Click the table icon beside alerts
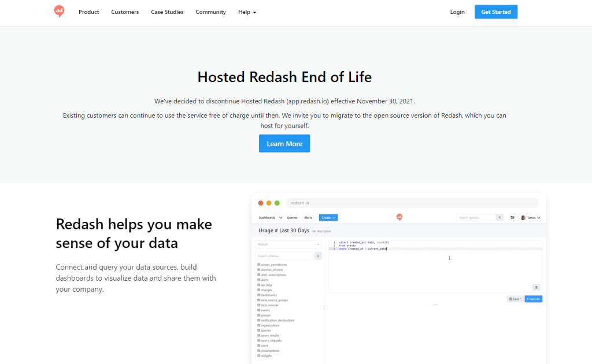 tap(258, 280)
